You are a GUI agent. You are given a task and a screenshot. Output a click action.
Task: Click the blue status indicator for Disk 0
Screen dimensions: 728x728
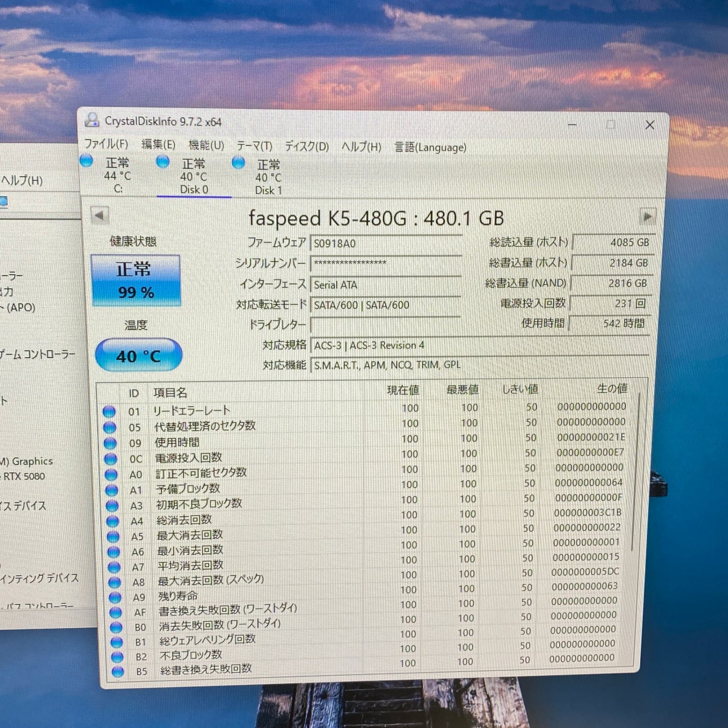tap(162, 162)
